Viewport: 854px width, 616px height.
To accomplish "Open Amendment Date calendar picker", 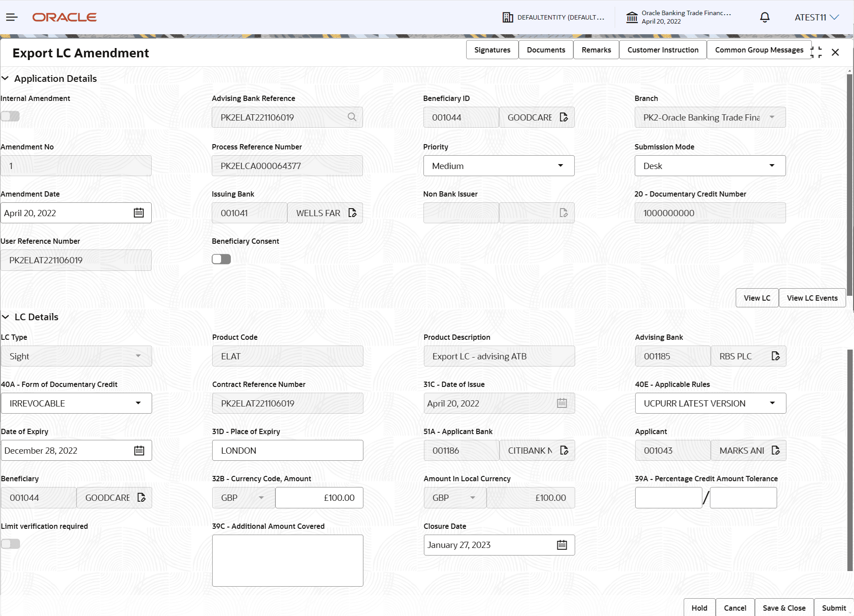I will 139,213.
